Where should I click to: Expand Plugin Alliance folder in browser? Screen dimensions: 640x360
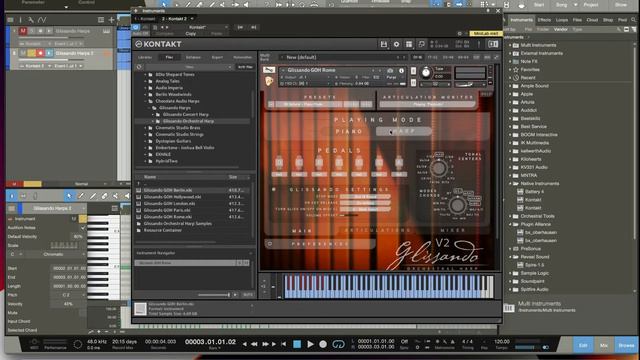coord(510,224)
